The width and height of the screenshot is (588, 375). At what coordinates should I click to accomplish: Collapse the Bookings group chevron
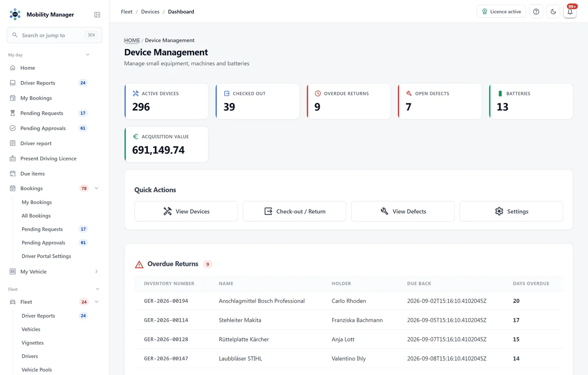coord(96,188)
